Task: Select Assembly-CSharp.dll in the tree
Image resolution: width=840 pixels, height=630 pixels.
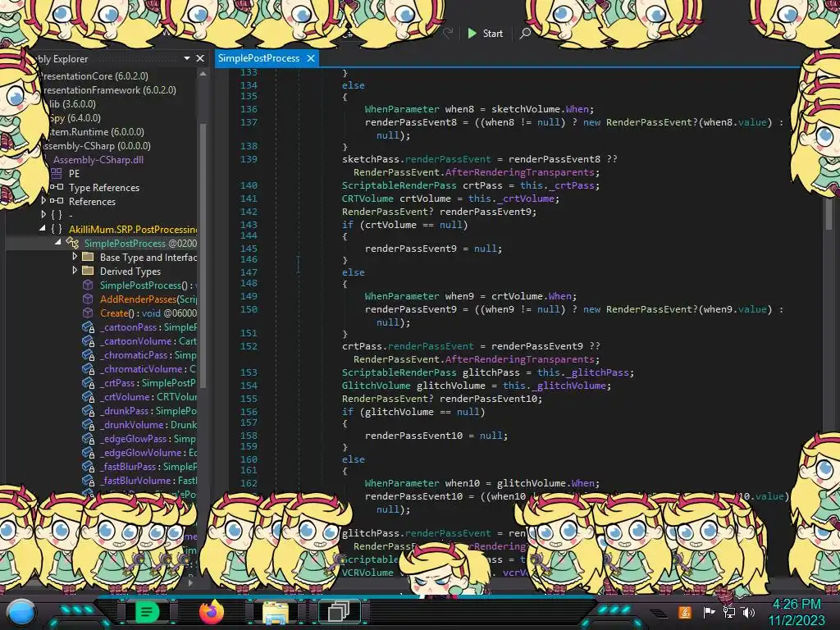Action: tap(98, 160)
